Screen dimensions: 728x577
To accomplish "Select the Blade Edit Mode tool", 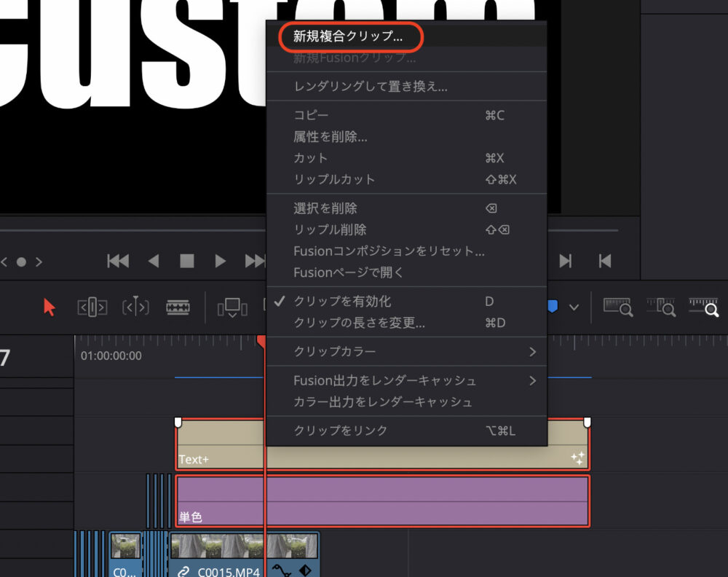I will pos(178,307).
